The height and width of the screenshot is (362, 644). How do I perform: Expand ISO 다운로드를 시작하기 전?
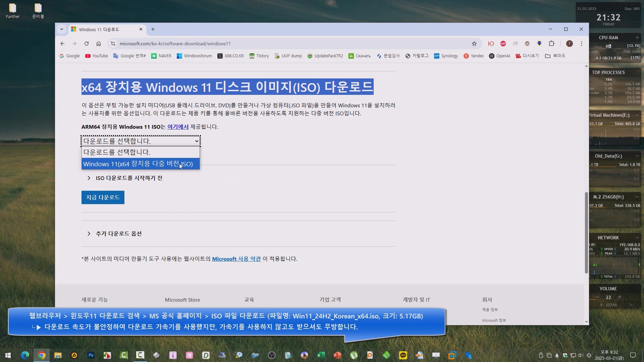[x=125, y=178]
